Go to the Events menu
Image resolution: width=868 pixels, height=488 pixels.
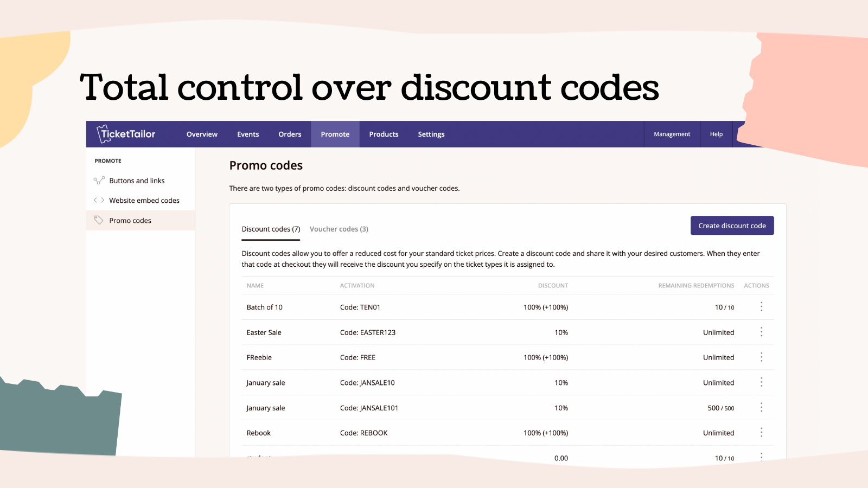(248, 134)
